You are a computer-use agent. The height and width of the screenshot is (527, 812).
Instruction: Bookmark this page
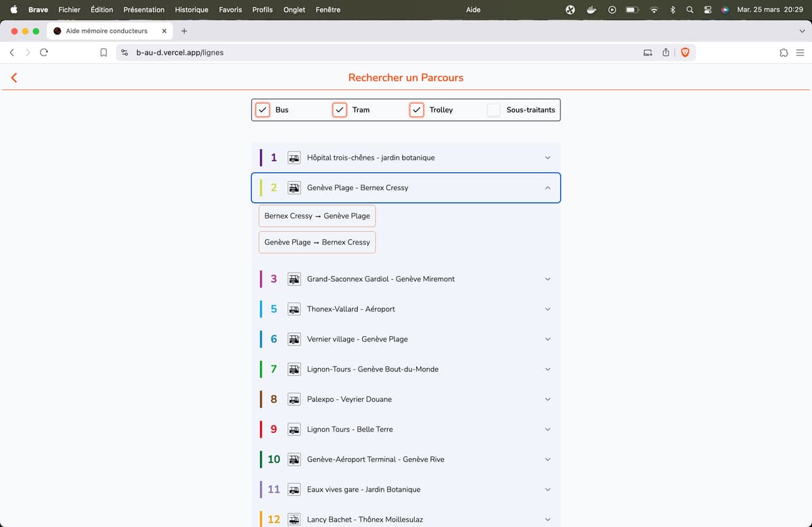[104, 52]
